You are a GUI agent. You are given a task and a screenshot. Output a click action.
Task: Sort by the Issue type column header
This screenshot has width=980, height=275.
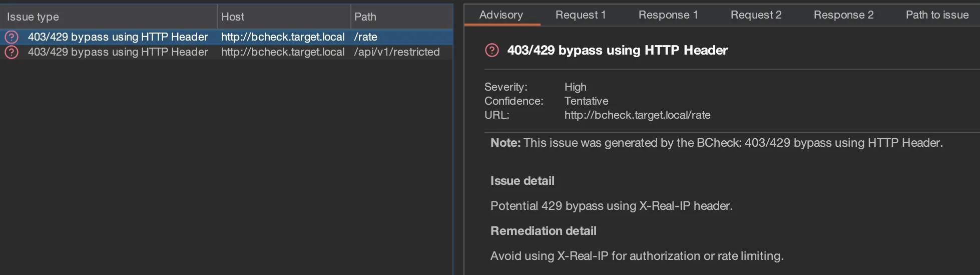[x=33, y=17]
